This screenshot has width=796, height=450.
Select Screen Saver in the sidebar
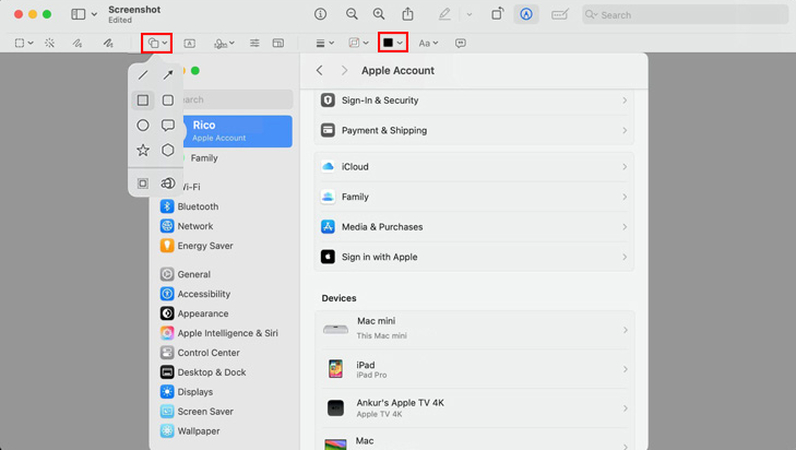point(196,411)
